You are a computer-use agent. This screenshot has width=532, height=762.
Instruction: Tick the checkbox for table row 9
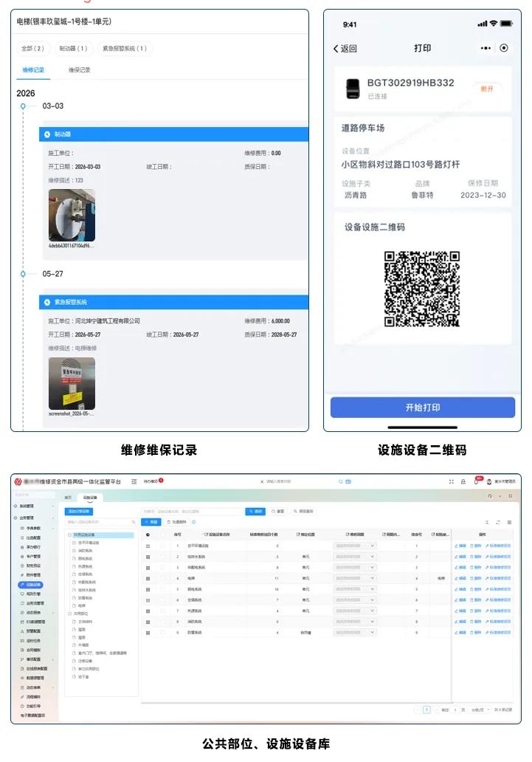[x=163, y=633]
